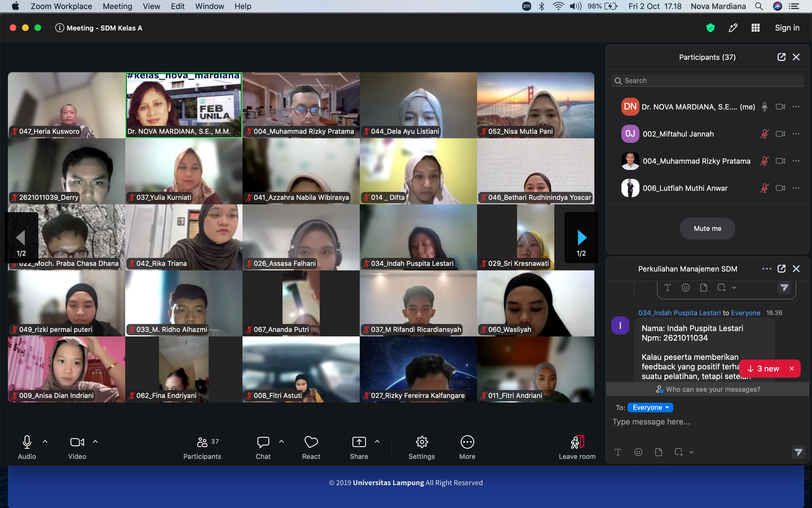Focus the Type message here field

click(707, 422)
